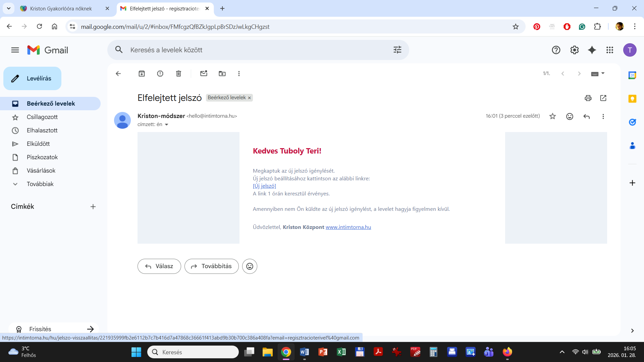
Task: Expand recipient details arrow next to 'címzett: én'
Action: tap(166, 125)
